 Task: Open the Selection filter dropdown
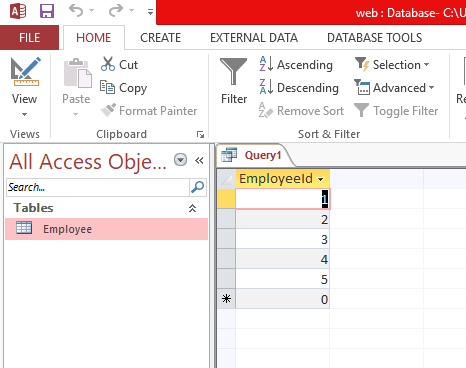point(392,64)
